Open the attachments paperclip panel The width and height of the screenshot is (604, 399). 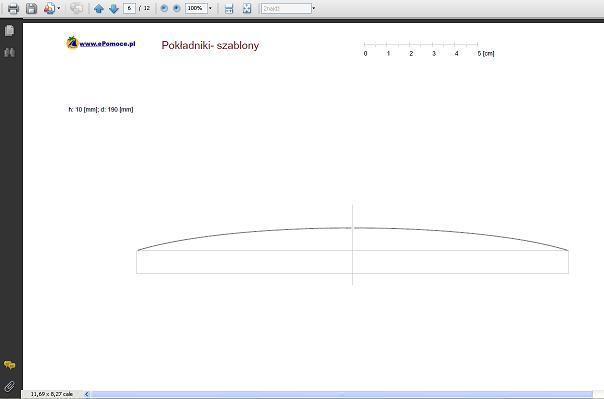[9, 386]
